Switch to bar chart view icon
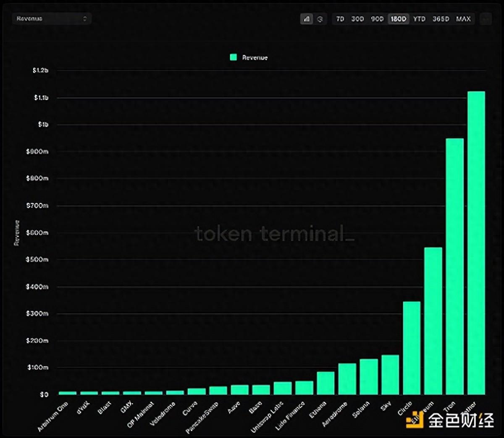Viewport: 504px width, 438px height. click(307, 19)
